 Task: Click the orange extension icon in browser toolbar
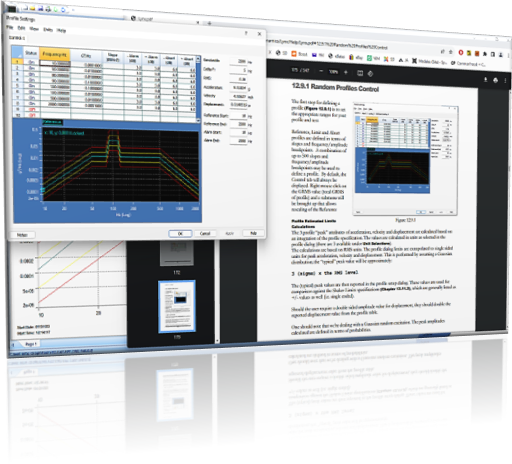(x=477, y=53)
